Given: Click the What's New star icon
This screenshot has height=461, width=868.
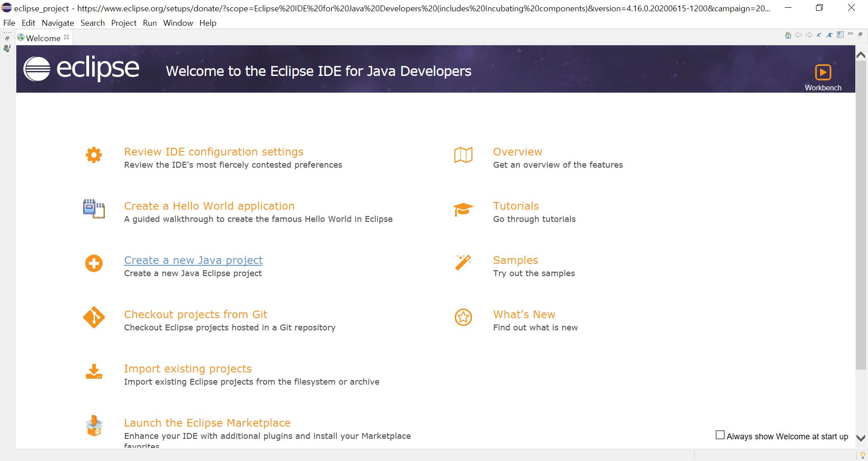Looking at the screenshot, I should 463,317.
